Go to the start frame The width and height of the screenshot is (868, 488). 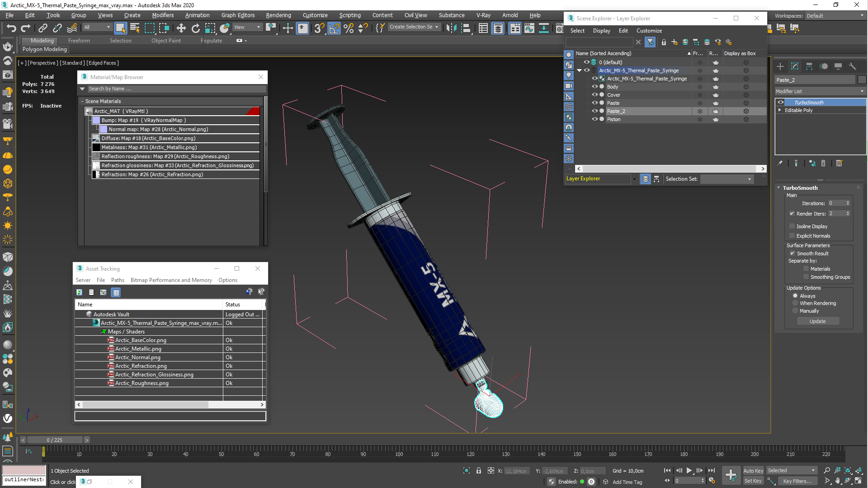[x=667, y=470]
